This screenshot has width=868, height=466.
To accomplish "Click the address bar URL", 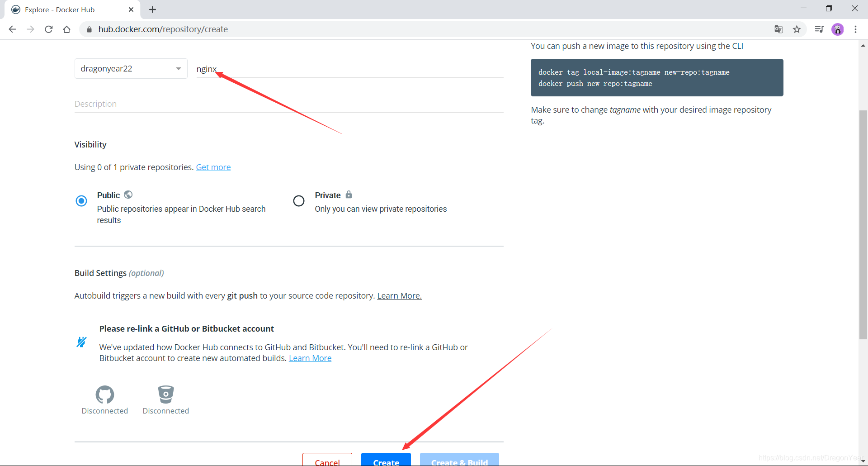I will coord(163,29).
